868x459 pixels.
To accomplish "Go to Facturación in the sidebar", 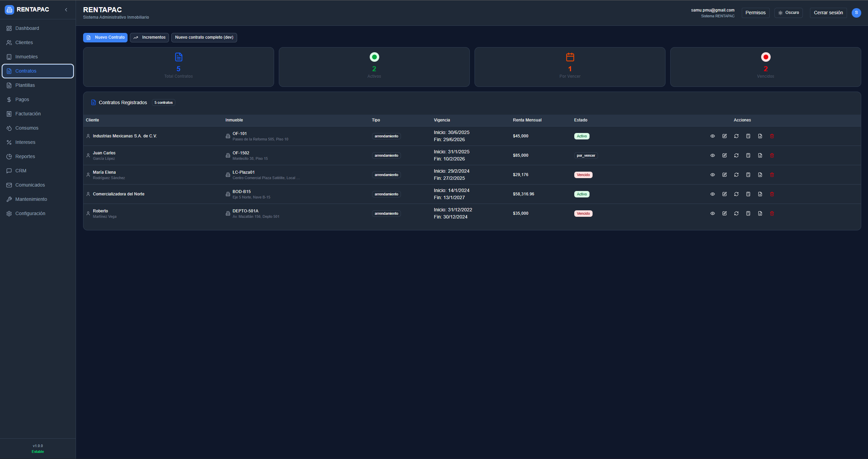I will [28, 114].
